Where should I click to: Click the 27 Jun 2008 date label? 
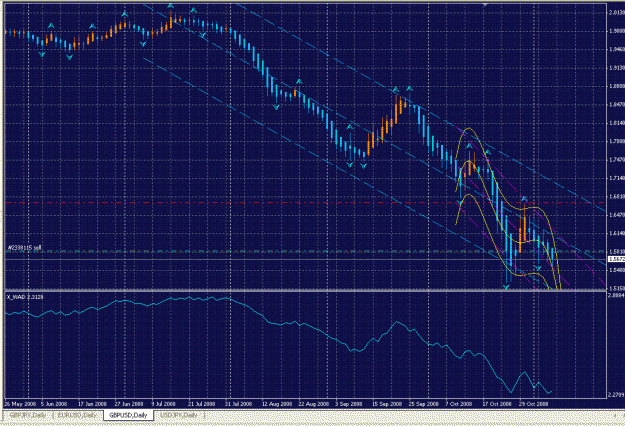click(129, 404)
